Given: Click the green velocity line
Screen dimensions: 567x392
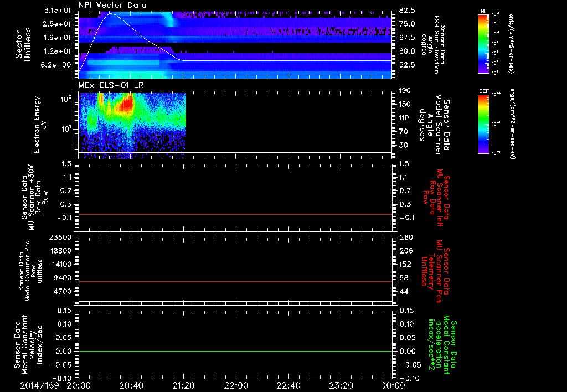Looking at the screenshot, I should [x=235, y=351].
